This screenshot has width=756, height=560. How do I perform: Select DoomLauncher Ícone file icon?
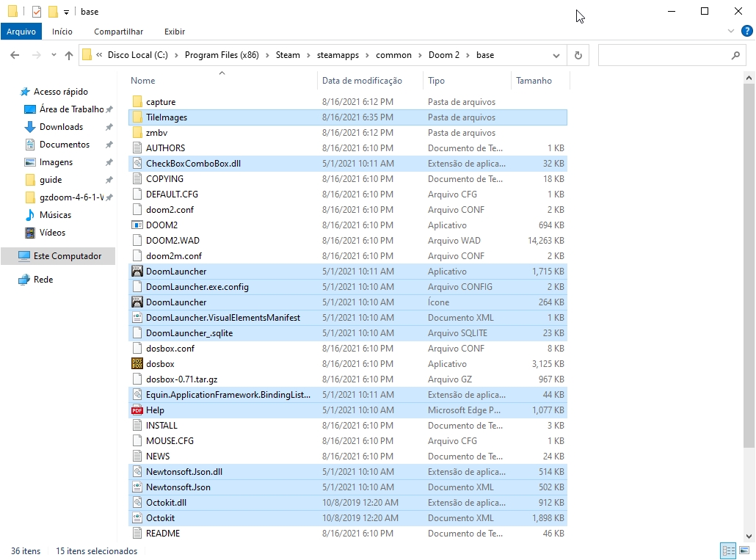pyautogui.click(x=137, y=302)
